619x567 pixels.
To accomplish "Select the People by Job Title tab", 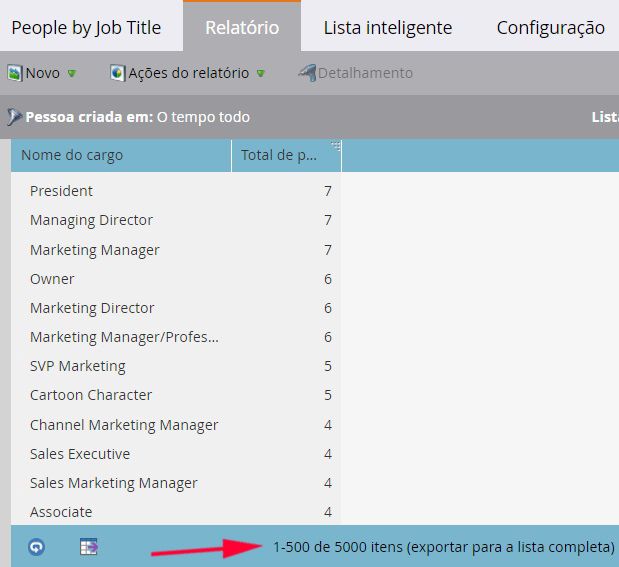I will (86, 27).
